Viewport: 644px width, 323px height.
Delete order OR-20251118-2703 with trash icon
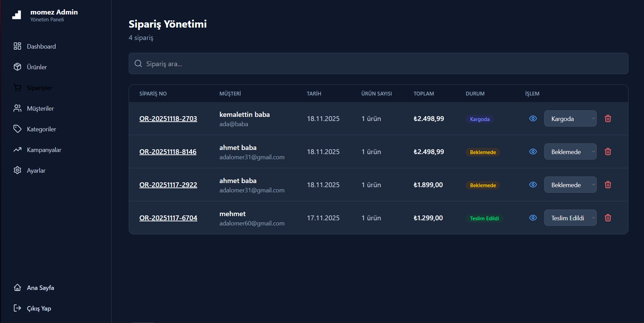pyautogui.click(x=608, y=119)
